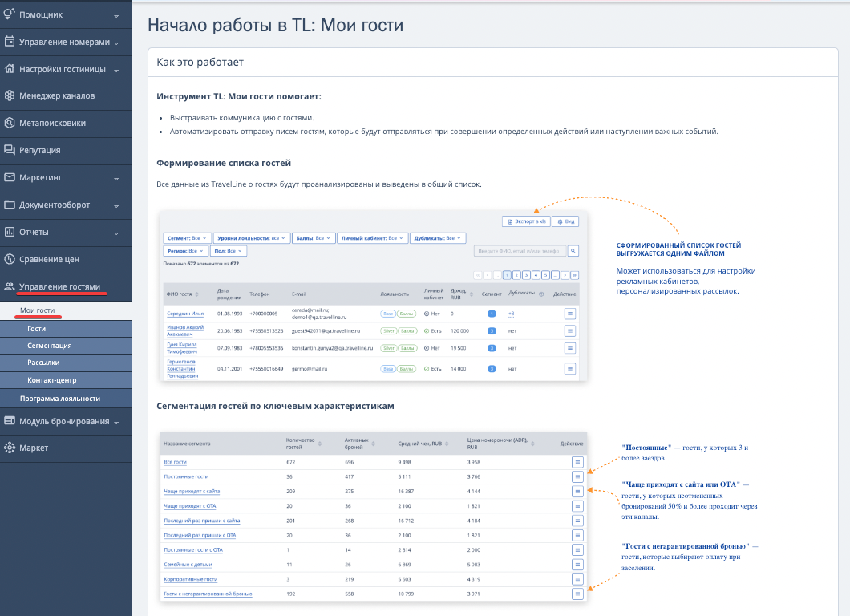Viewport: 850px width, 616px height.
Task: Click the Управление гостями people icon
Action: tap(9, 286)
